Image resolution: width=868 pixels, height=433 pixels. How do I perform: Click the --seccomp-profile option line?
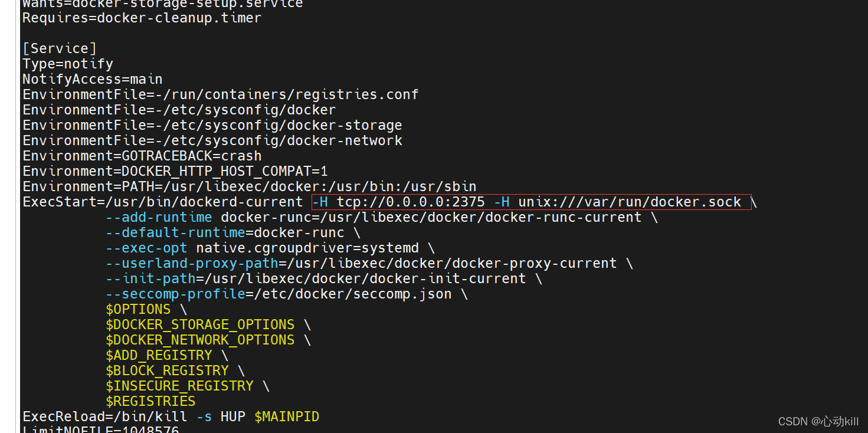pos(287,294)
